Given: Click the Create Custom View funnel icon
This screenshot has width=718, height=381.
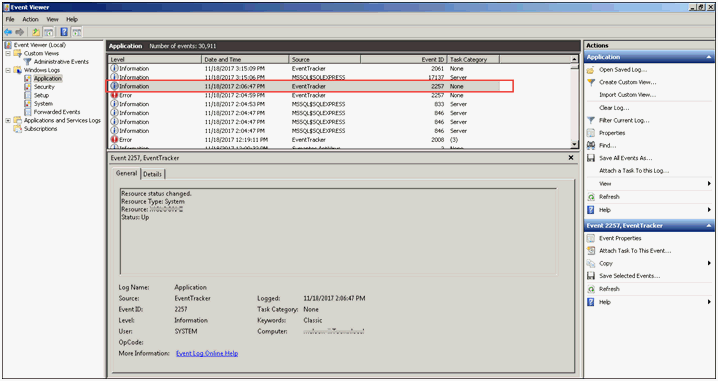Looking at the screenshot, I should coord(591,82).
